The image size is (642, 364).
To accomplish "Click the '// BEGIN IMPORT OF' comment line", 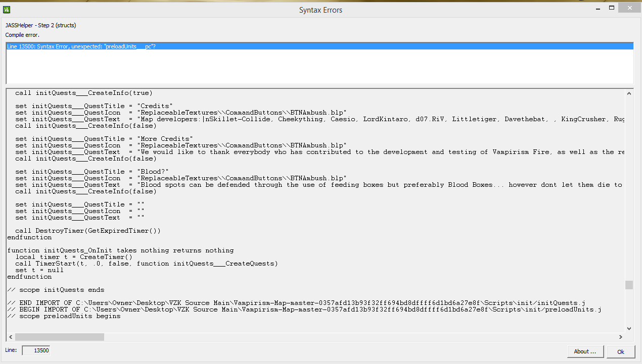I will (304, 309).
